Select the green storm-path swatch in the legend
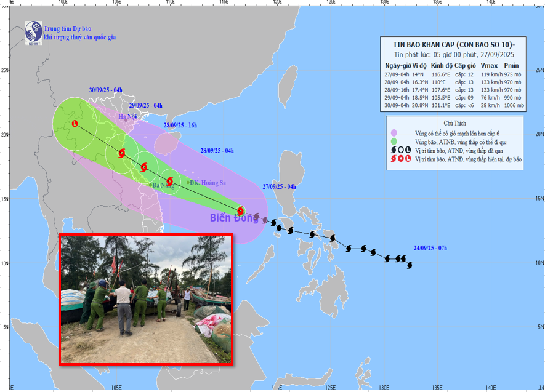545x392 pixels. tap(392, 141)
